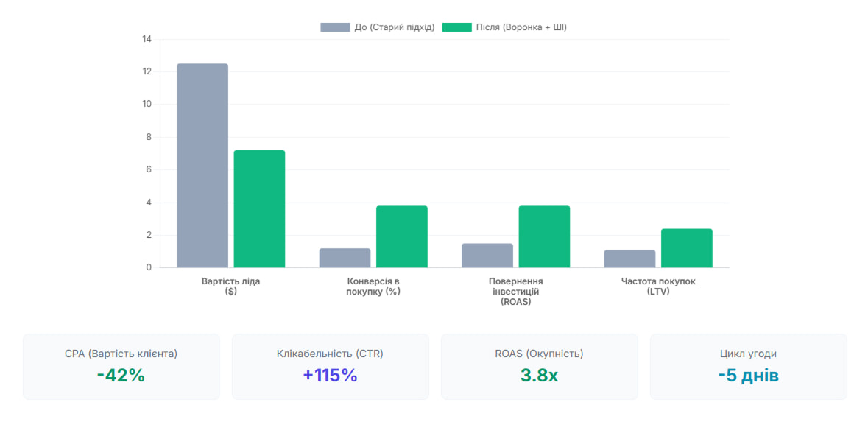868x422 pixels.
Task: Click the gray legend color box
Action: click(x=335, y=27)
